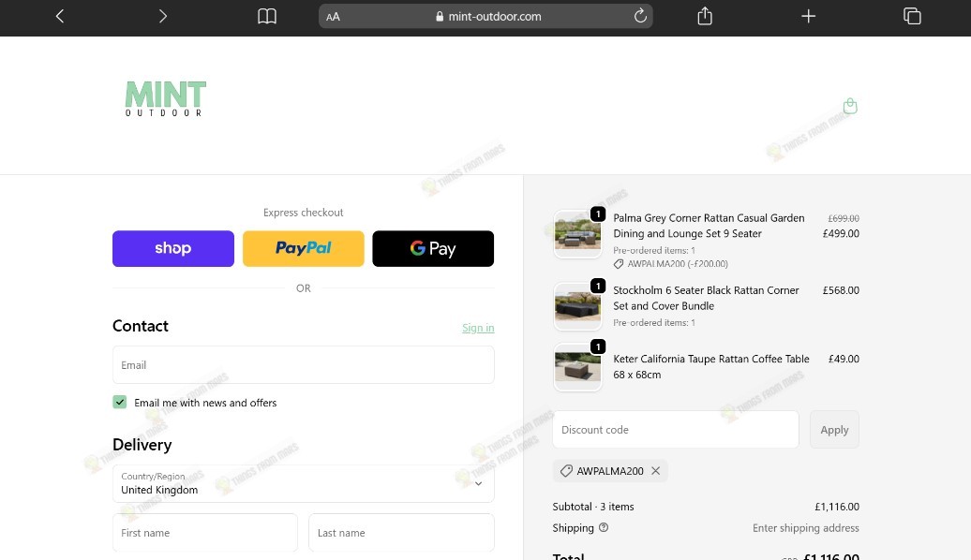
Task: Click the First name field
Action: tap(205, 533)
